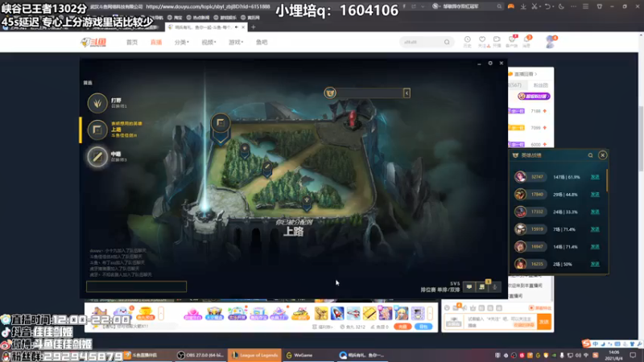Select the jungle 打野 role icon
644x362 pixels.
click(97, 103)
